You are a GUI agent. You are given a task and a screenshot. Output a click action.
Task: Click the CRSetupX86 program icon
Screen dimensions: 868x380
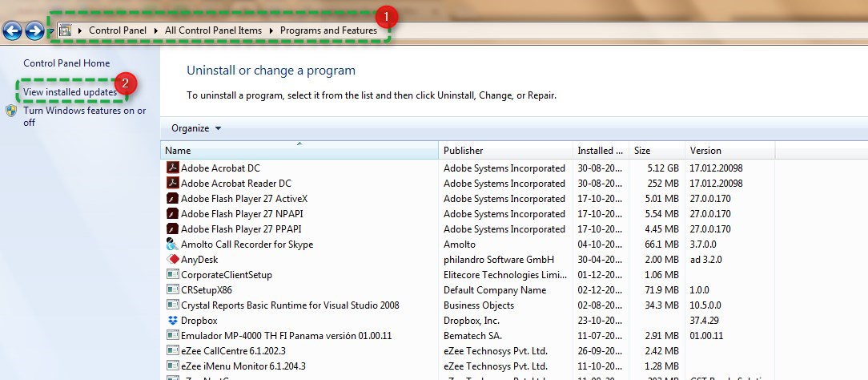pyautogui.click(x=173, y=289)
